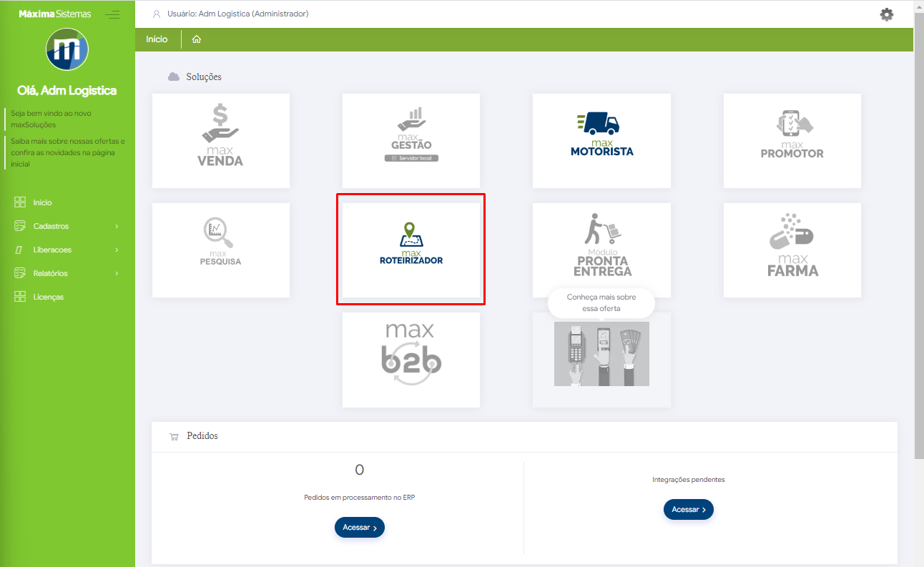Launch the maxMotorista truck tile

point(601,141)
